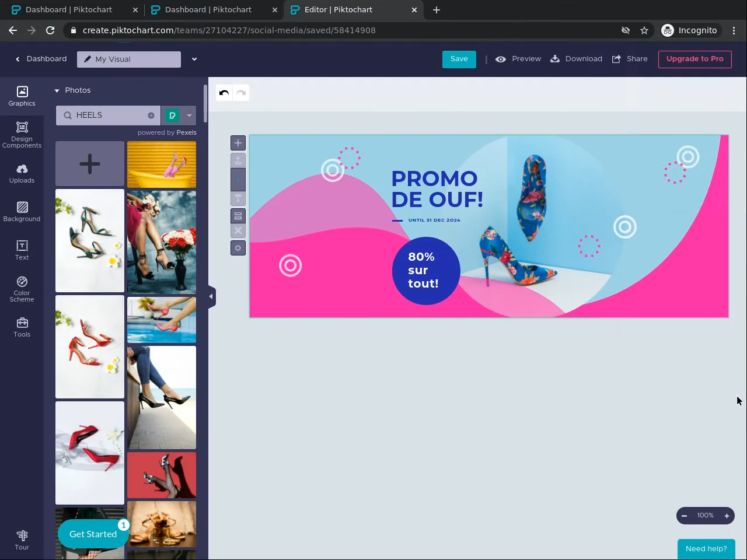The height and width of the screenshot is (560, 747).
Task: Reload the browser page
Action: 50,30
